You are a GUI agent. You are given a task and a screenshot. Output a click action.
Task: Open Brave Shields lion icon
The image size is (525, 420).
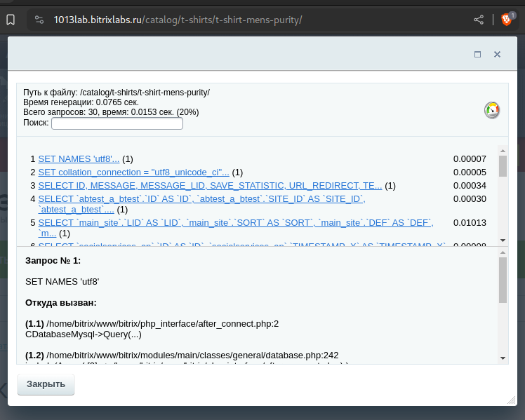pyautogui.click(x=506, y=20)
